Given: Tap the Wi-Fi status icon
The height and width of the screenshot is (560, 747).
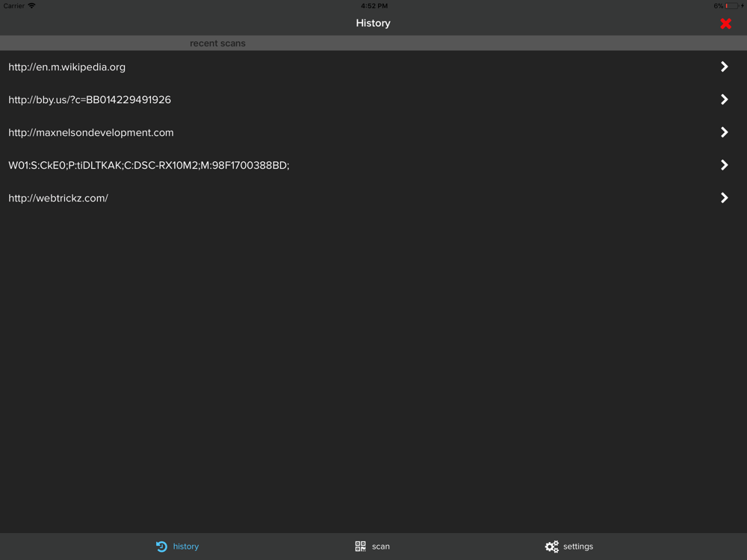Looking at the screenshot, I should 31,6.
